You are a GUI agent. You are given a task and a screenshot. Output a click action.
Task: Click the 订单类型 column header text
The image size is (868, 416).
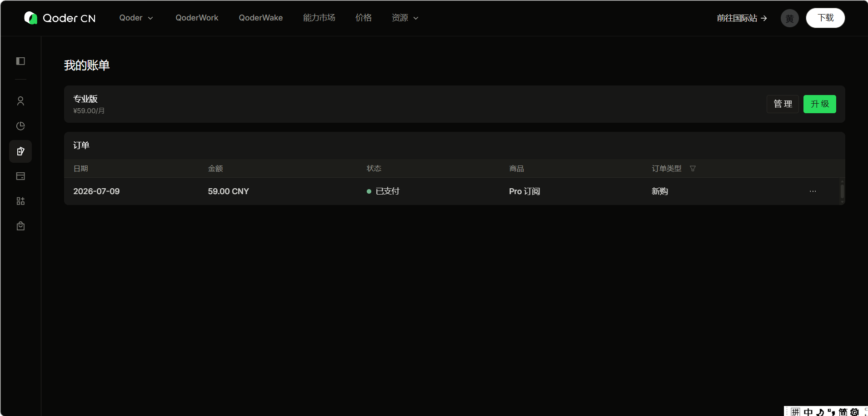click(667, 169)
